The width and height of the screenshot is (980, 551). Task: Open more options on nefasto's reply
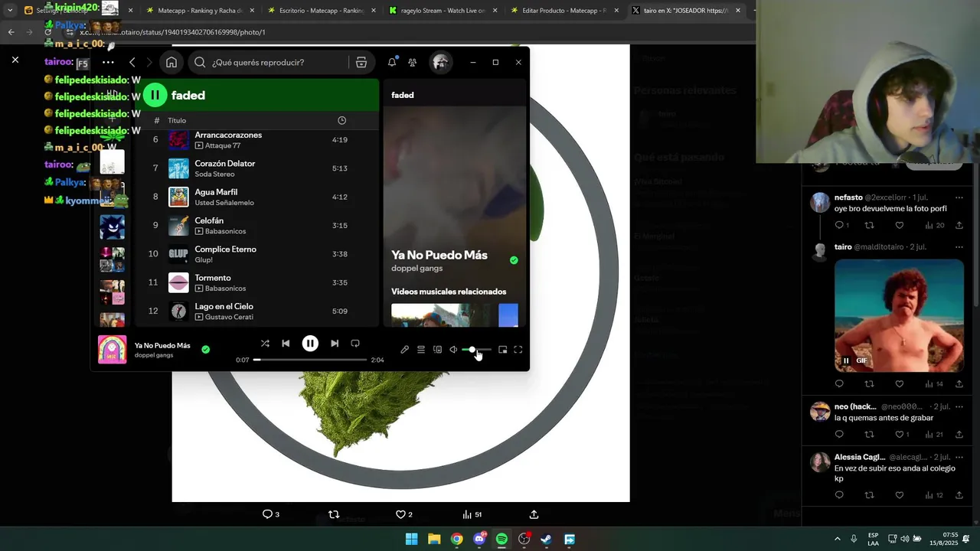pos(959,197)
